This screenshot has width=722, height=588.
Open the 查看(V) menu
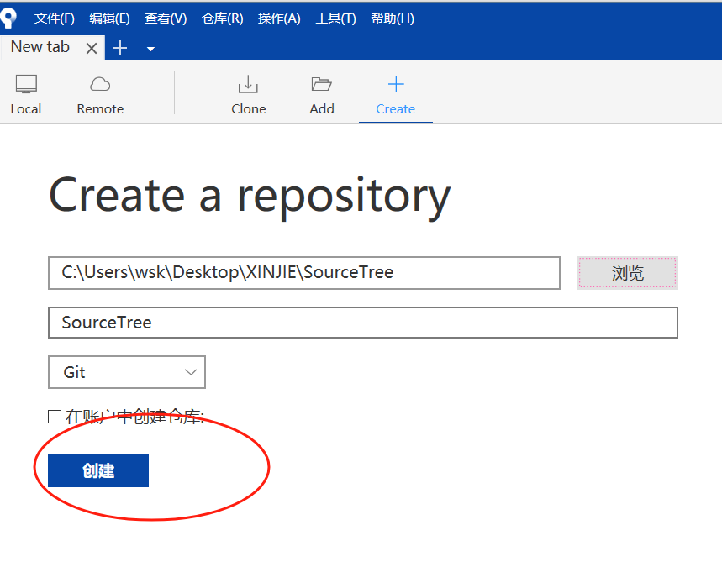coord(166,18)
